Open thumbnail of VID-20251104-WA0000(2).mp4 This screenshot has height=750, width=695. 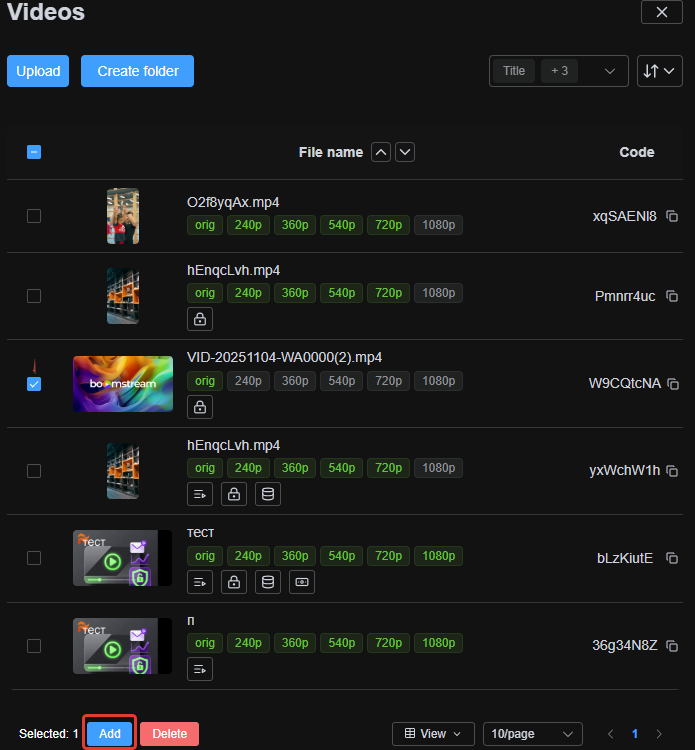point(123,384)
